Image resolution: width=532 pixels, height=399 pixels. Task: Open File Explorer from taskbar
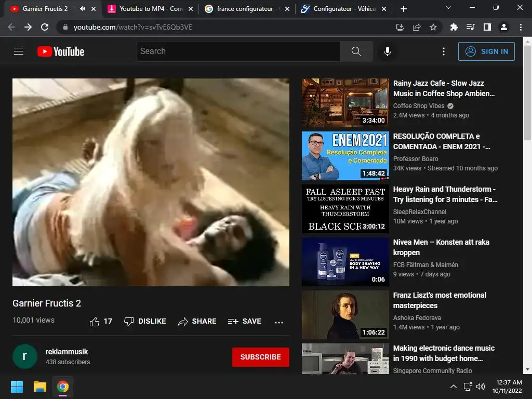[x=39, y=387]
